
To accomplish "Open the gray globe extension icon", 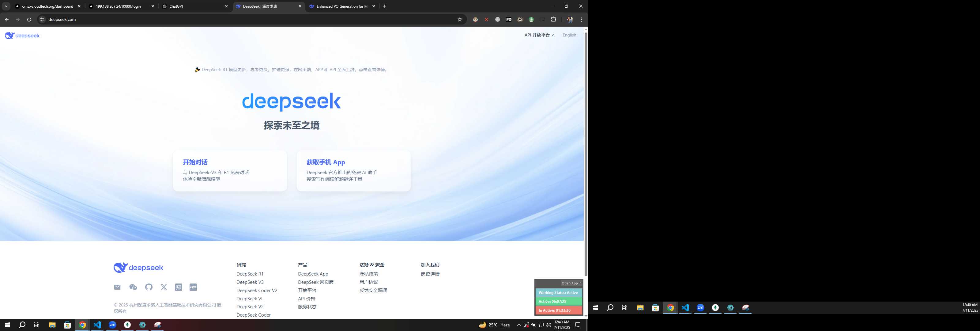I will pos(498,19).
